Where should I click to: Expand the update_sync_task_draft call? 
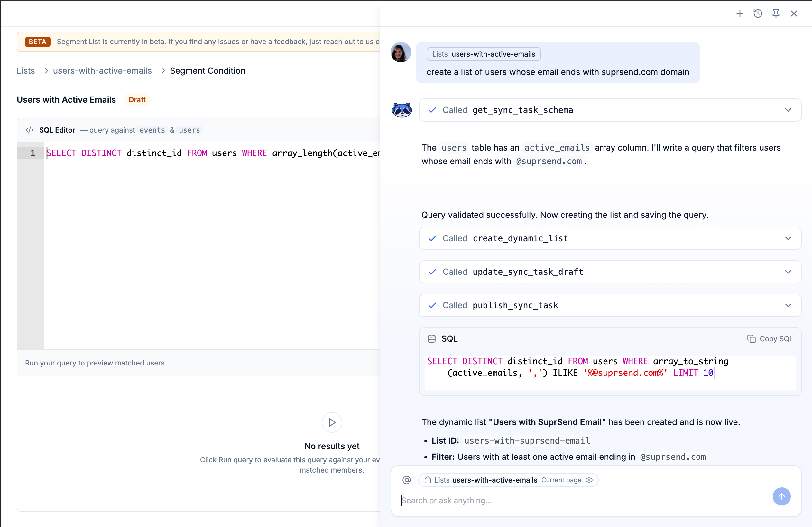click(x=610, y=272)
